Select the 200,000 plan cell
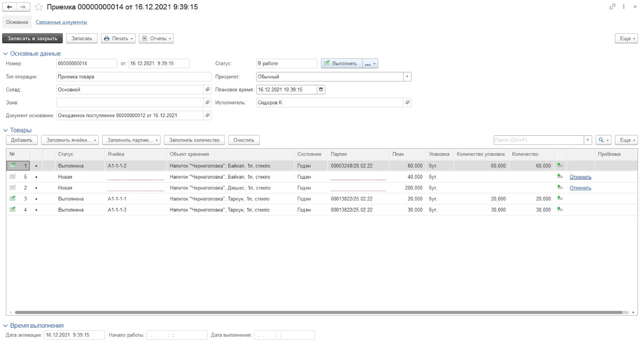The image size is (644, 343). tap(407, 188)
